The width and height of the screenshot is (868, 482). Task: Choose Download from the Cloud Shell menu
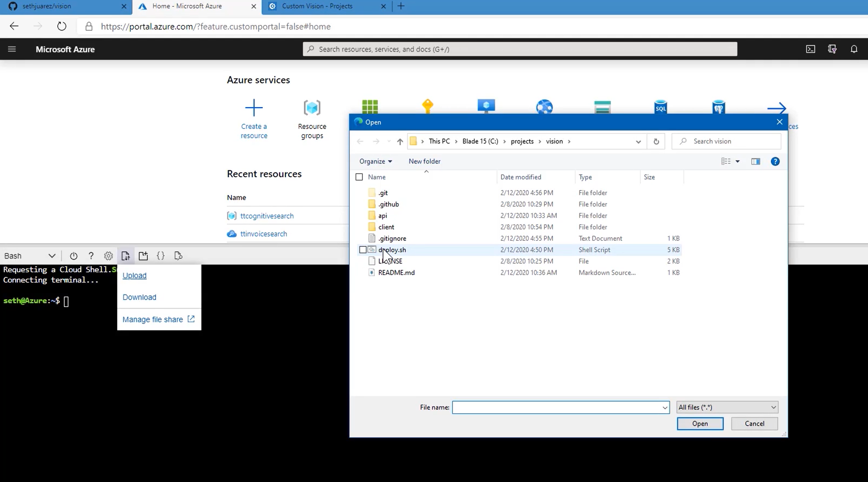[x=139, y=297]
